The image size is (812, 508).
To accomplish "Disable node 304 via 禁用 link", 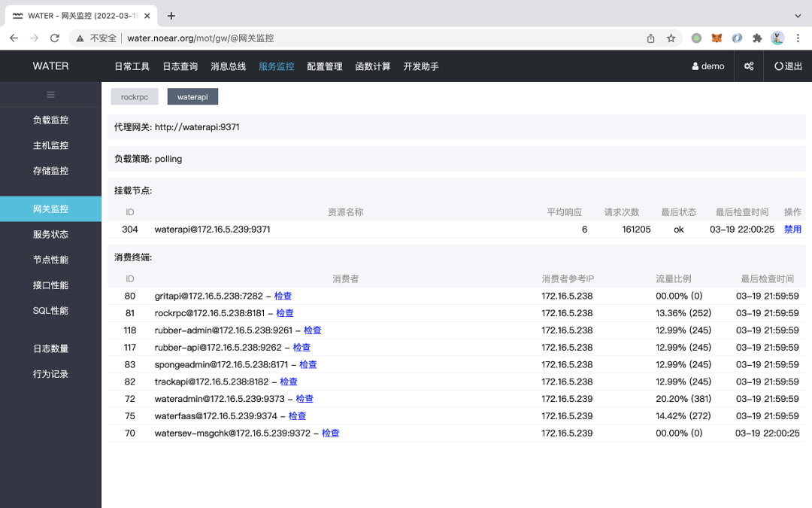I will tap(792, 230).
